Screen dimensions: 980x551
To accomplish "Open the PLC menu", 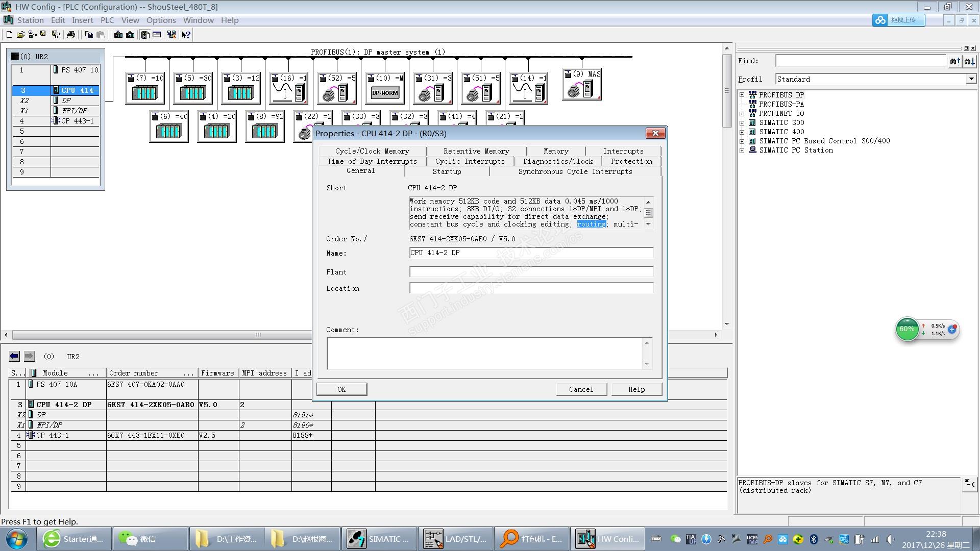I will click(x=107, y=20).
